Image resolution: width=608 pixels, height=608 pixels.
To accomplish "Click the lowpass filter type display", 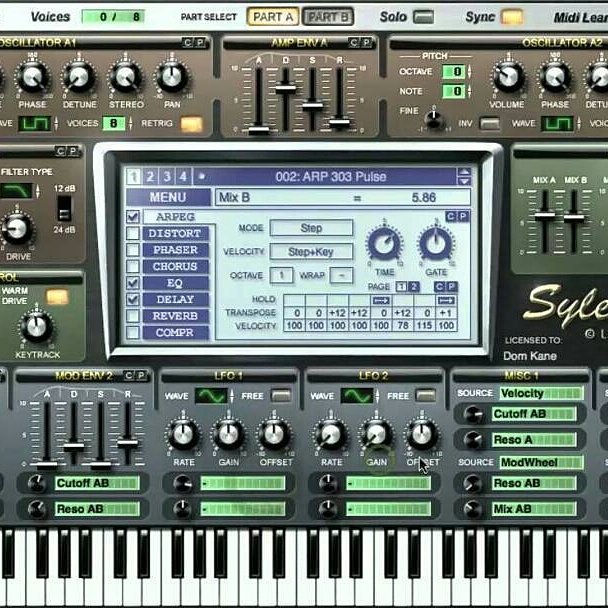I will click(16, 191).
